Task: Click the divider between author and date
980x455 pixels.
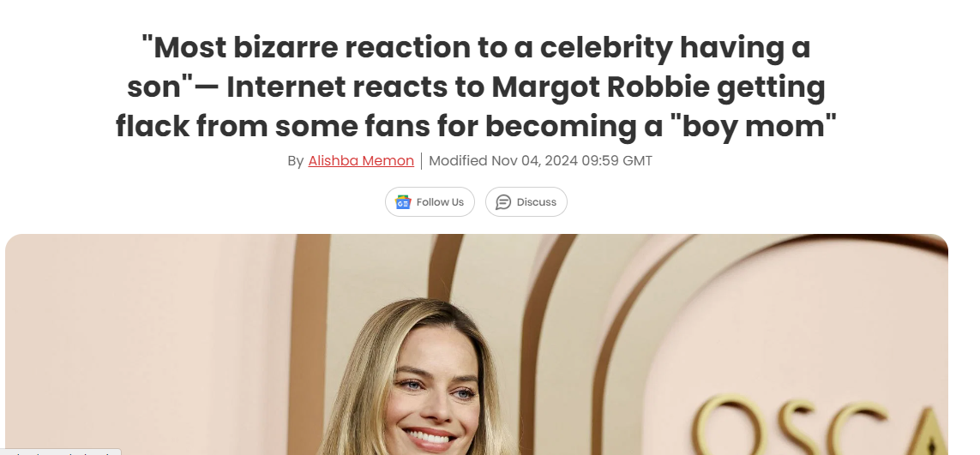Action: pos(421,160)
